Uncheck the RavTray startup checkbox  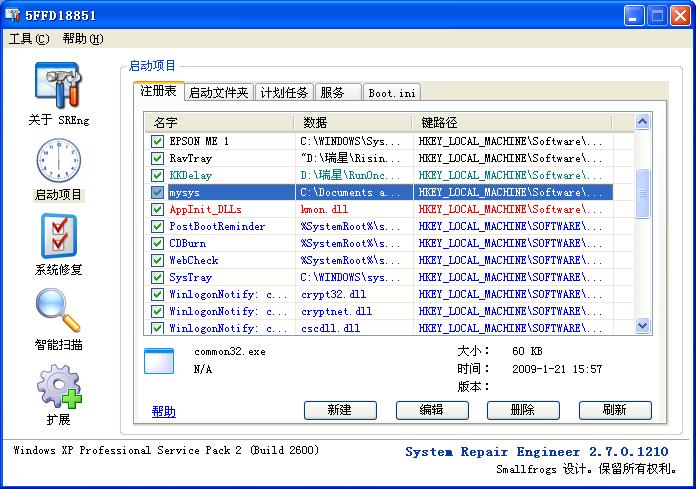[157, 158]
